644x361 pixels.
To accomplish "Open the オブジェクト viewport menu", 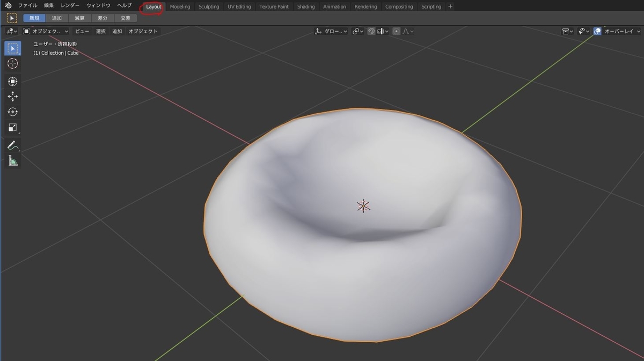I will pos(143,32).
